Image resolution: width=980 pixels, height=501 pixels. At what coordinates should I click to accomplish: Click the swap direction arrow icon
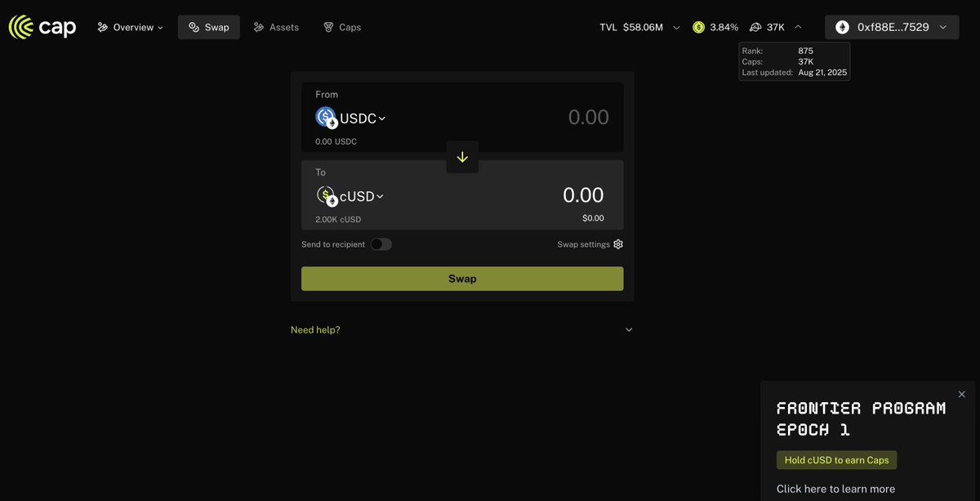click(x=462, y=157)
